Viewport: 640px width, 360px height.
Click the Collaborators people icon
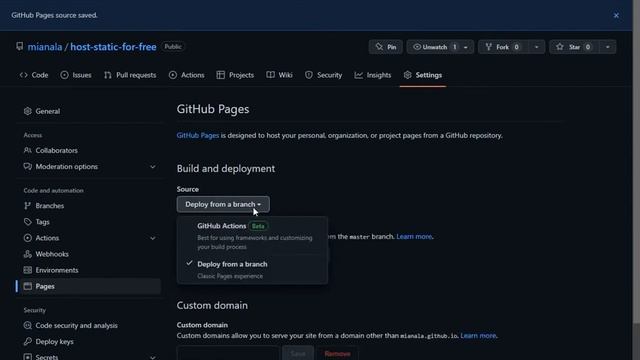(x=27, y=150)
